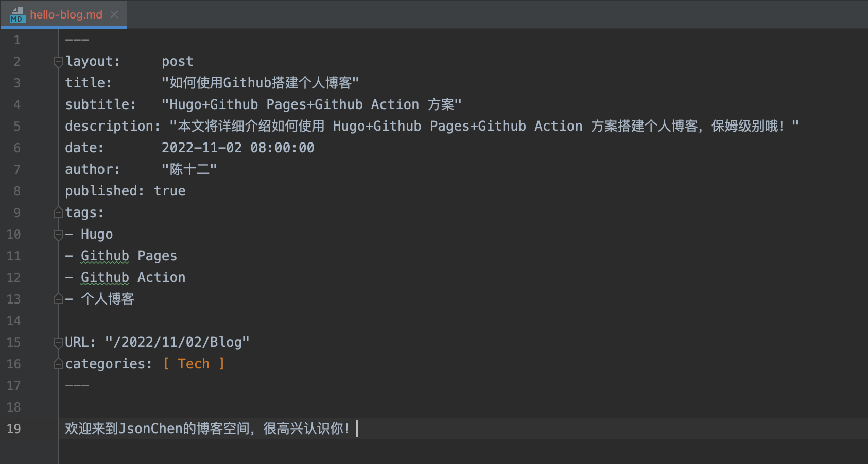Toggle the fold marker beside categories
This screenshot has height=464, width=868.
tap(58, 364)
